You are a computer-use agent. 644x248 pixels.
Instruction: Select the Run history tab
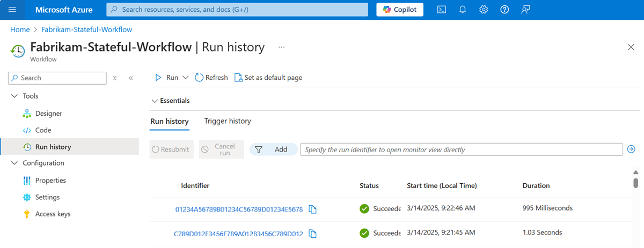click(x=169, y=122)
